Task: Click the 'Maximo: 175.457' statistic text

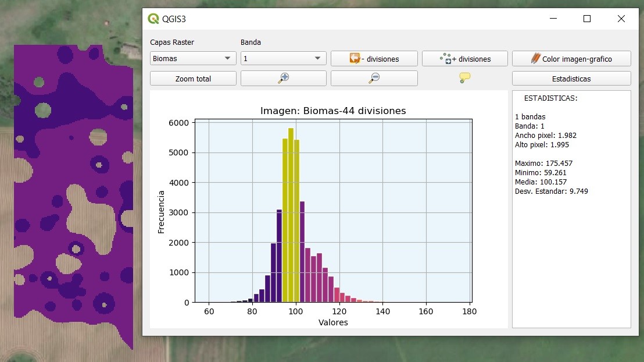Action: click(x=543, y=164)
